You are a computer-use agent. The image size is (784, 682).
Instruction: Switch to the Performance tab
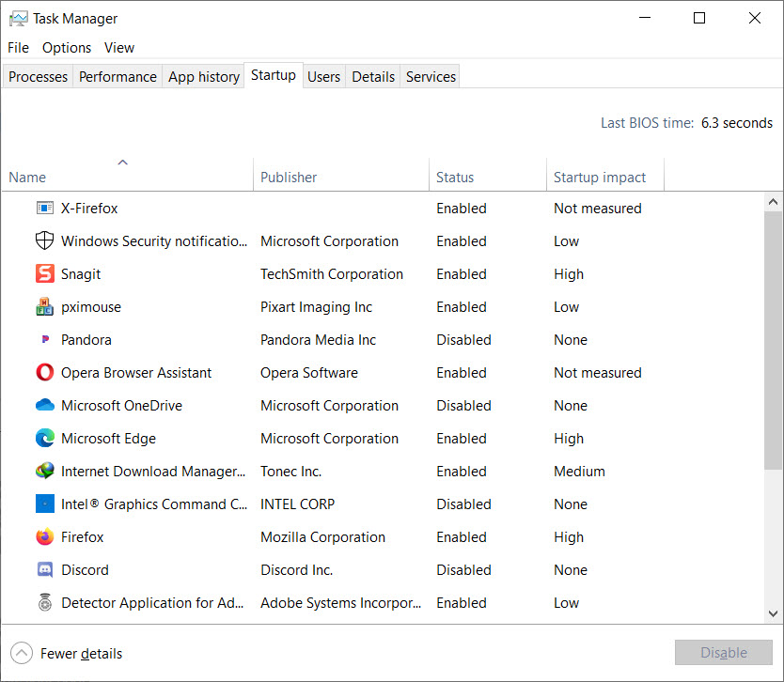[x=118, y=76]
